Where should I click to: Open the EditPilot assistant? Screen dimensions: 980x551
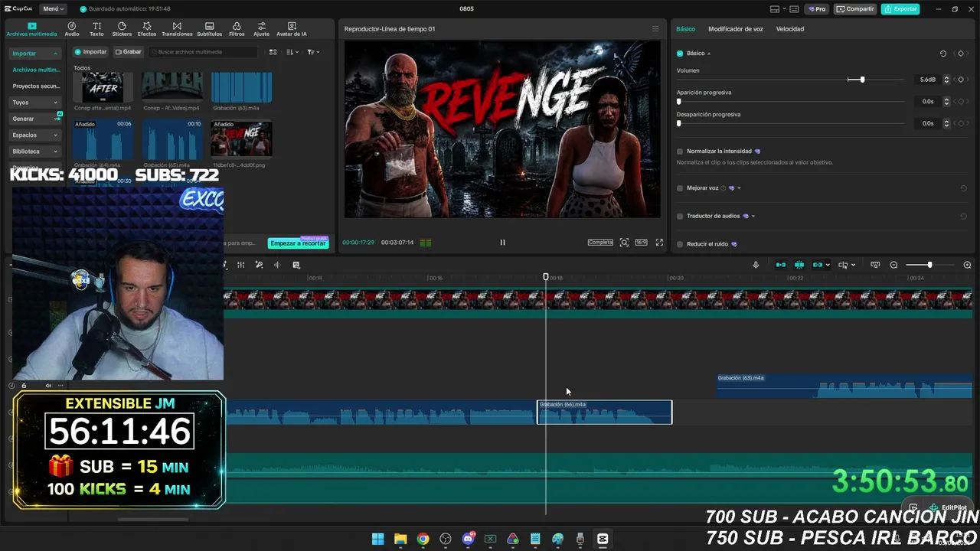[x=948, y=507]
